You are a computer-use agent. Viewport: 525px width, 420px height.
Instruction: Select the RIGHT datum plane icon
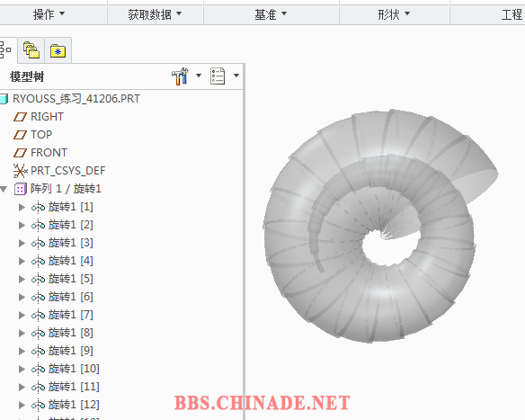[x=20, y=117]
